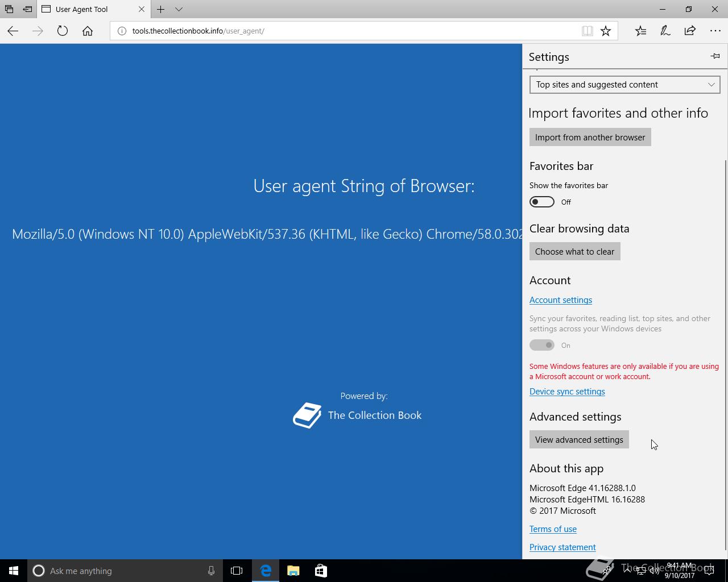Open Reading view book icon
This screenshot has width=728, height=582.
pos(588,31)
